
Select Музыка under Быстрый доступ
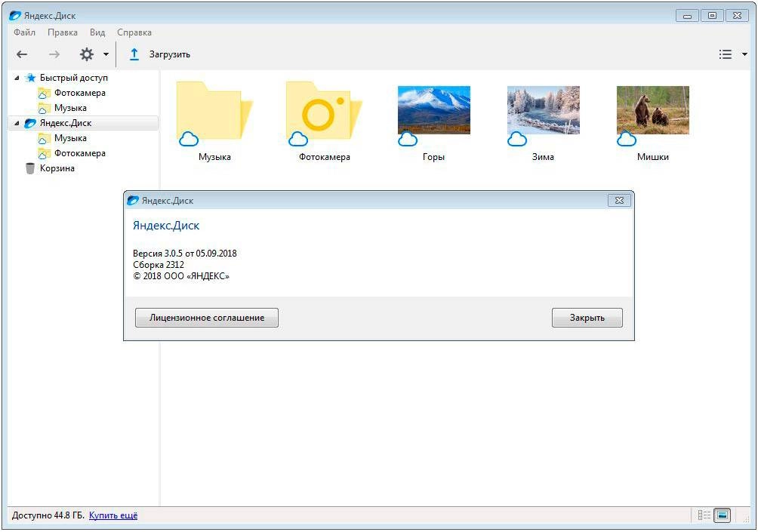pos(70,108)
